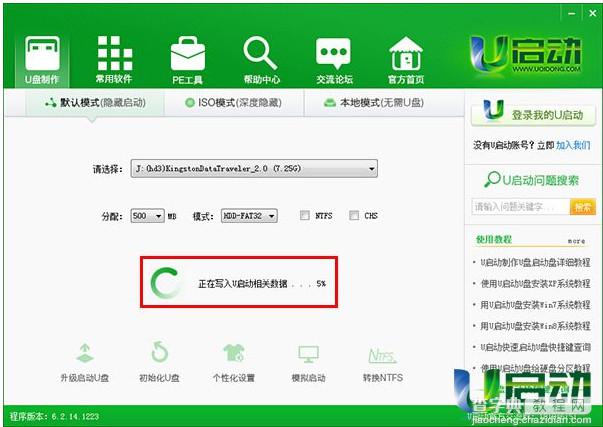603x427 pixels.
Task: Click the 模拟启动 monitor icon
Action: click(x=308, y=354)
